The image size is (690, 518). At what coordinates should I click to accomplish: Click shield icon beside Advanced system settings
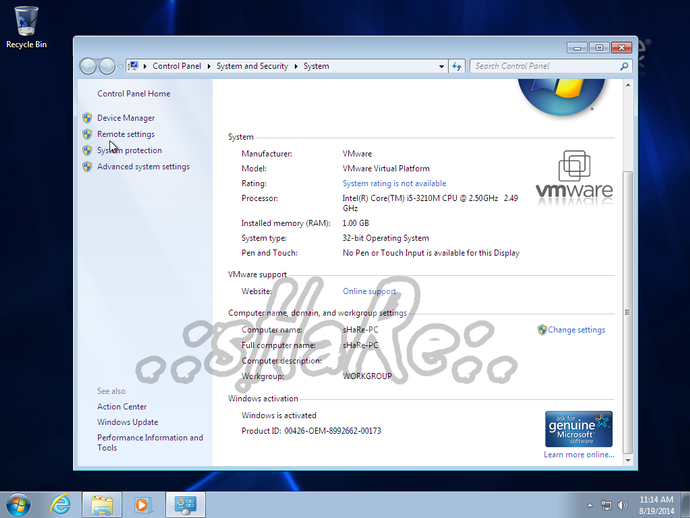[x=87, y=167]
